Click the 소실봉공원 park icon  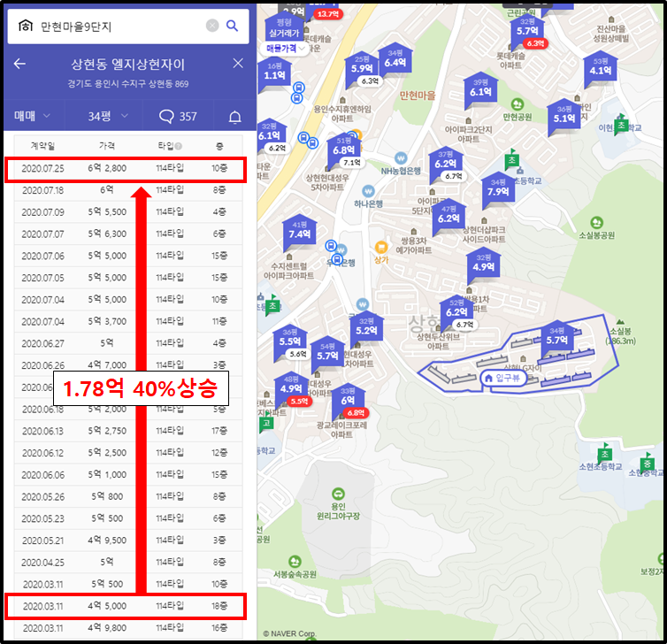point(596,222)
